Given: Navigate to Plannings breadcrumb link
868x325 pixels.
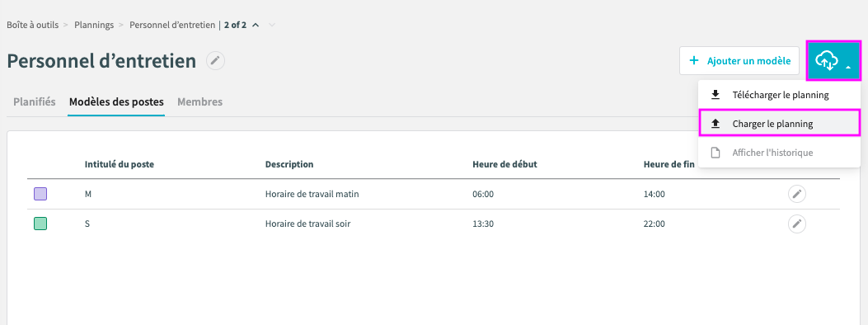Looking at the screenshot, I should click(x=94, y=25).
